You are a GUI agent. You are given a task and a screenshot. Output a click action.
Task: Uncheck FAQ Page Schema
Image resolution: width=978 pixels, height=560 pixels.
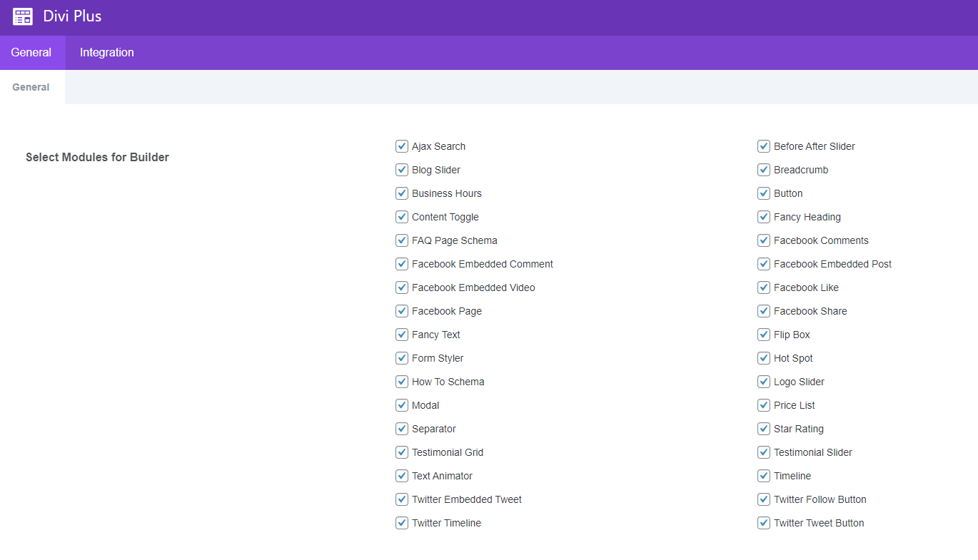tap(402, 240)
